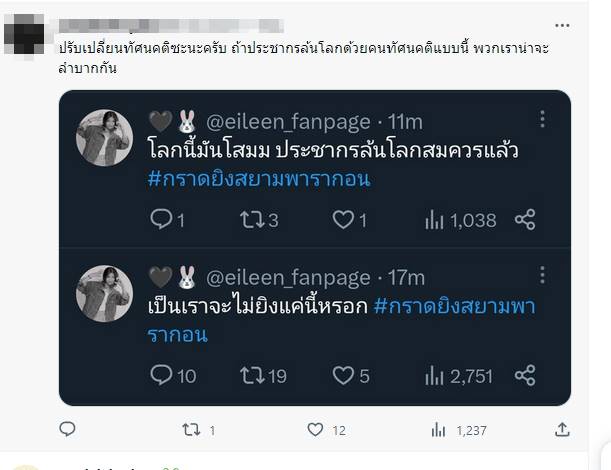Viewport: 611px width, 470px height.
Task: View analytics showing 2,751 views
Action: pos(434,375)
